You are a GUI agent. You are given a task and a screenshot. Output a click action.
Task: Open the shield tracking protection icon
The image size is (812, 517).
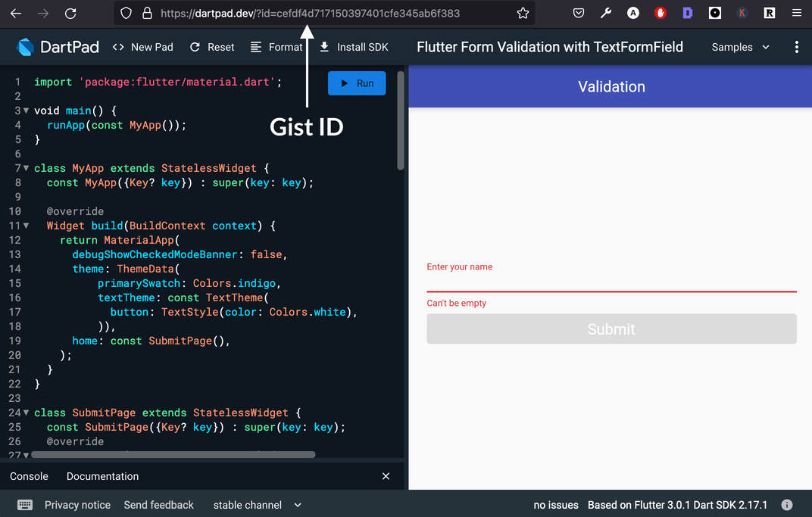126,14
